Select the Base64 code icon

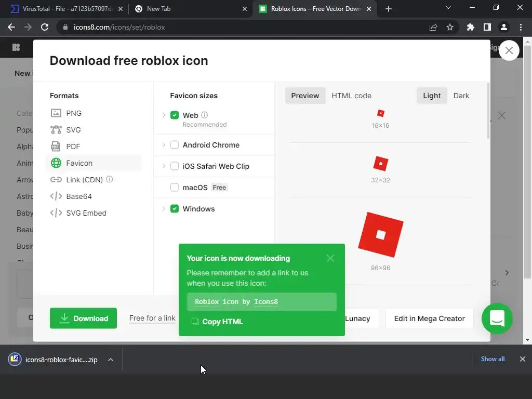[56, 196]
